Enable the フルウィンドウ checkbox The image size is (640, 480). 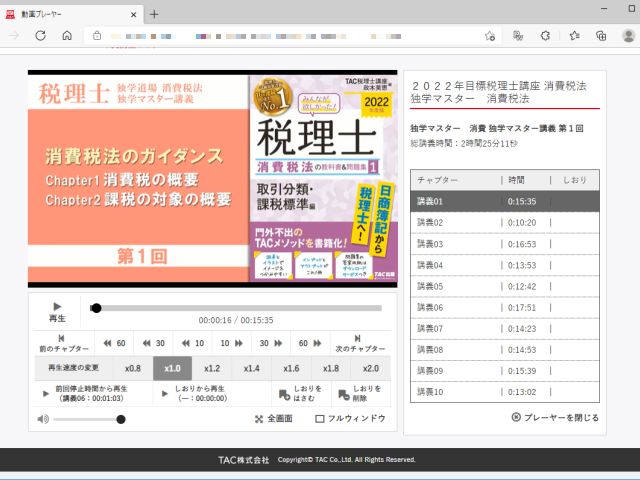pyautogui.click(x=320, y=419)
